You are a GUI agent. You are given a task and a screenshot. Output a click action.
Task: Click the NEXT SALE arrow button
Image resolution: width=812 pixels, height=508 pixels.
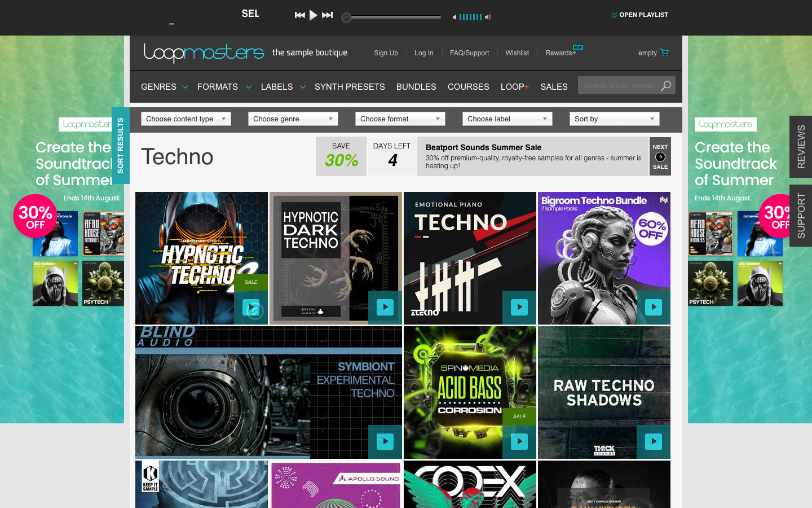[660, 156]
